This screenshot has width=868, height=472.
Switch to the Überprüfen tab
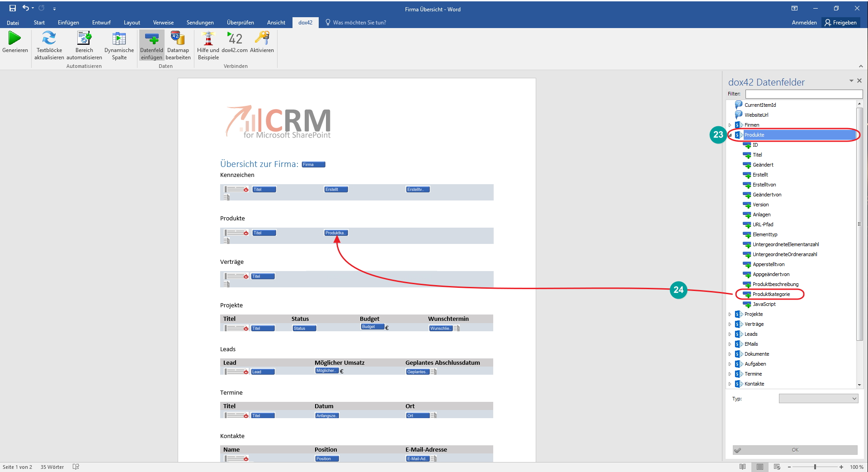[x=241, y=23]
